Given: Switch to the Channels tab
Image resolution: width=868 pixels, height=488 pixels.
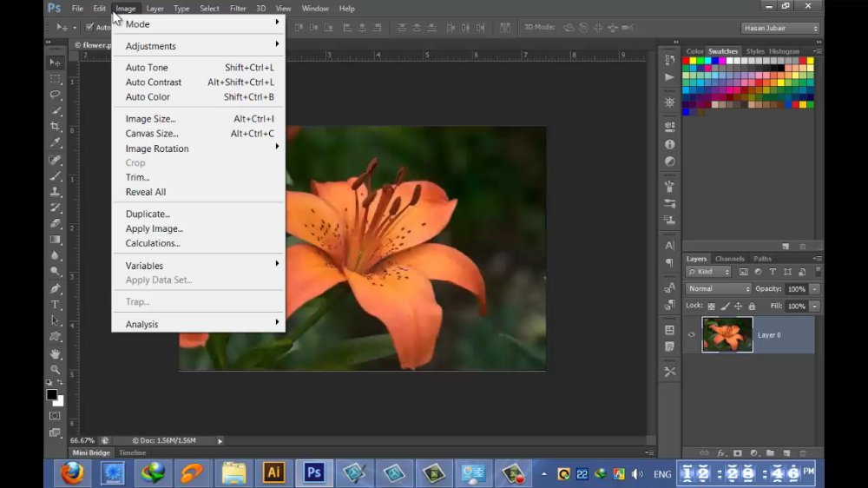Looking at the screenshot, I should coord(729,259).
